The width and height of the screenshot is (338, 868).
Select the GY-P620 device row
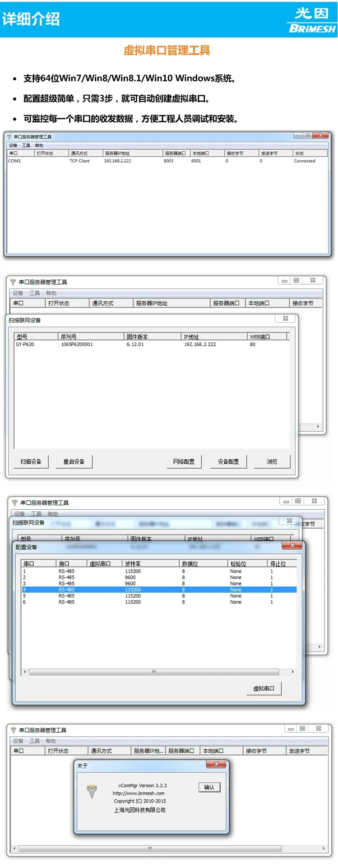pyautogui.click(x=152, y=344)
